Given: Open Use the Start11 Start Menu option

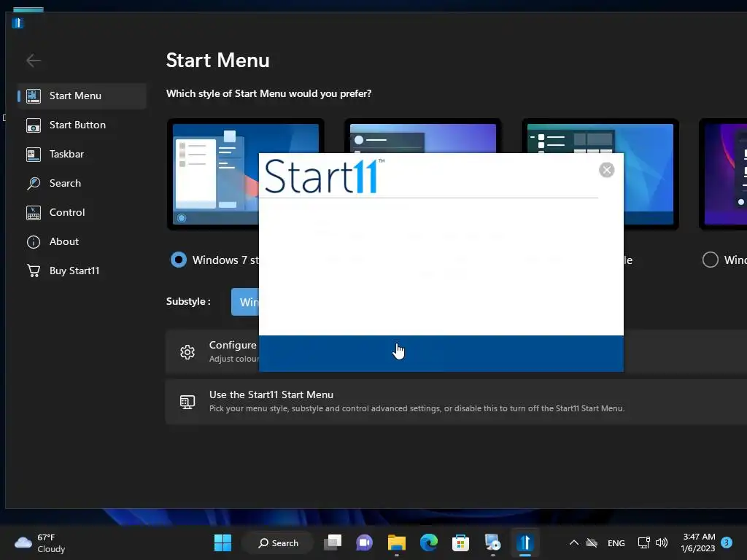Looking at the screenshot, I should (456, 401).
